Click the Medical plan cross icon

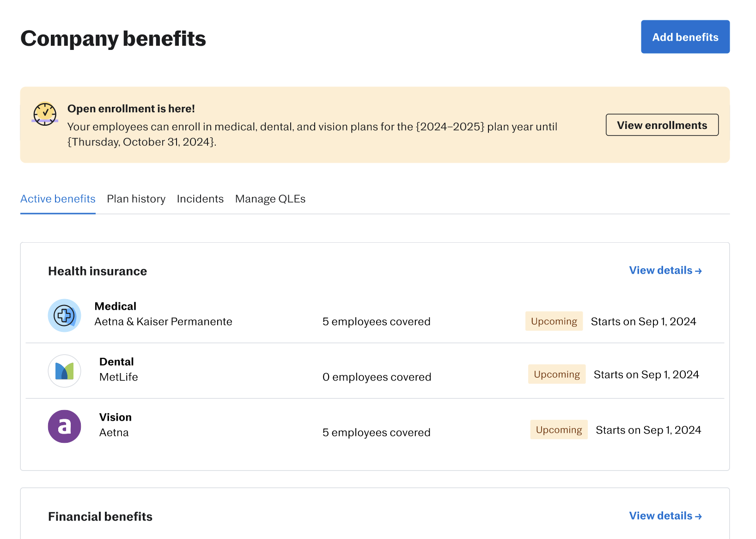(x=65, y=316)
